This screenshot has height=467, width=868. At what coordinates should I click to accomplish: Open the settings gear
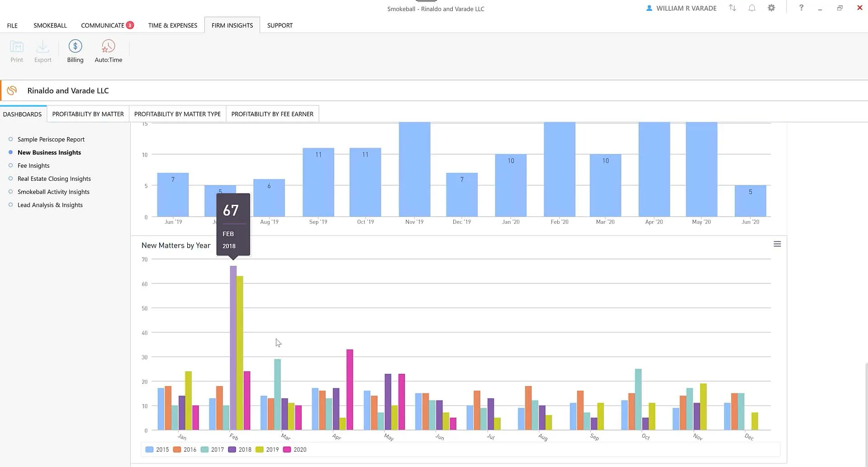tap(771, 8)
